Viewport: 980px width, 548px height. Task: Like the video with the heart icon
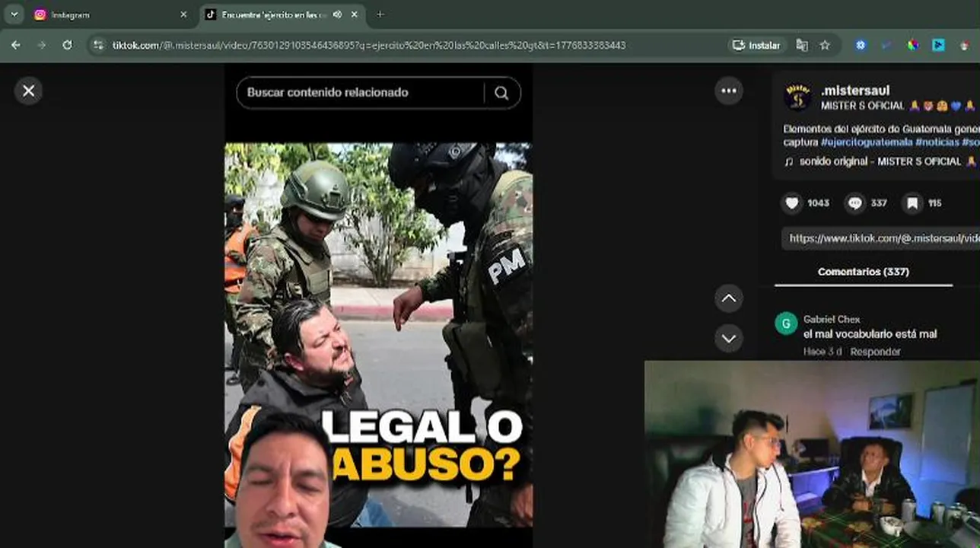pyautogui.click(x=792, y=203)
